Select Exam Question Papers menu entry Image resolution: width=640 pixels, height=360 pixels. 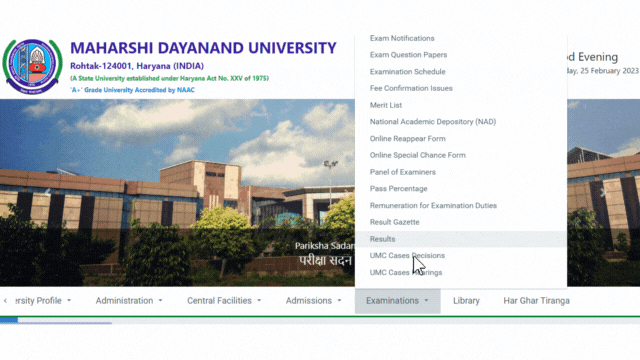click(x=408, y=55)
